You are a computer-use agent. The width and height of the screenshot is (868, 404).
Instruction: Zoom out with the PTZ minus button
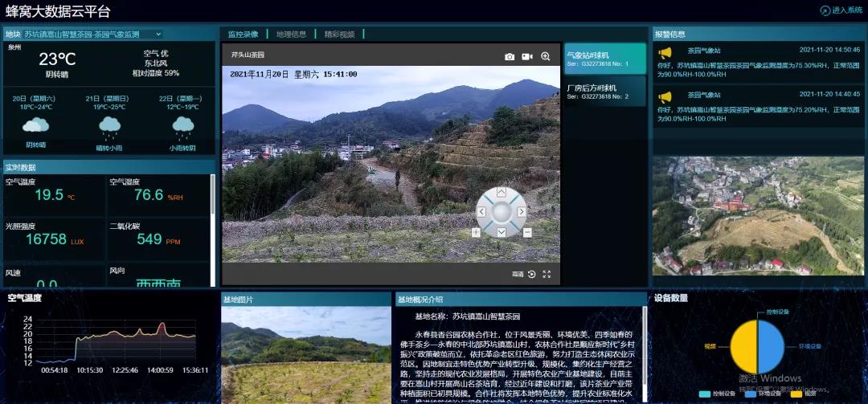tap(527, 232)
